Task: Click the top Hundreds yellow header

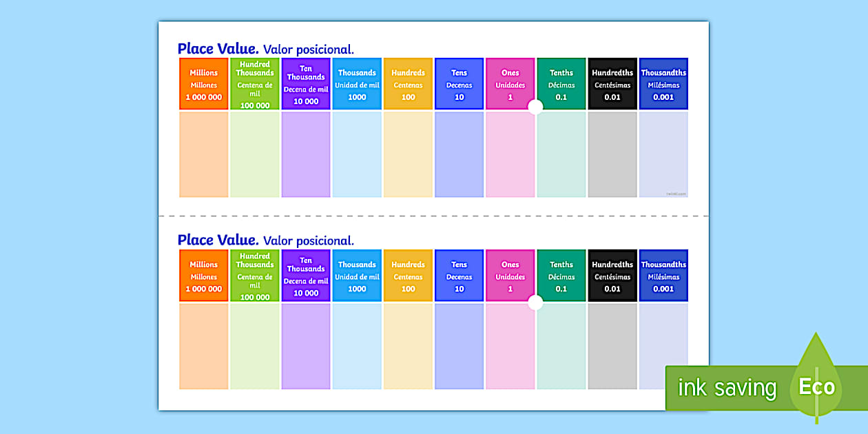Action: tap(408, 84)
